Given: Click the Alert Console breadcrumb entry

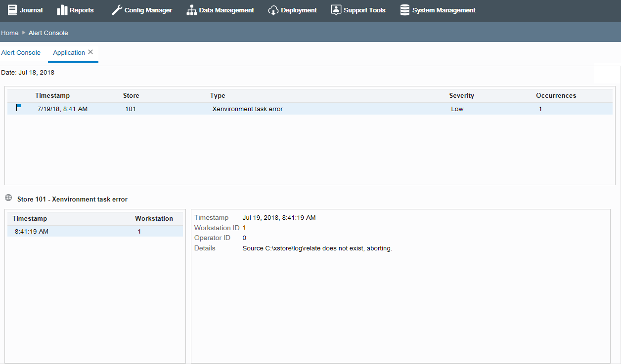Looking at the screenshot, I should tap(48, 33).
